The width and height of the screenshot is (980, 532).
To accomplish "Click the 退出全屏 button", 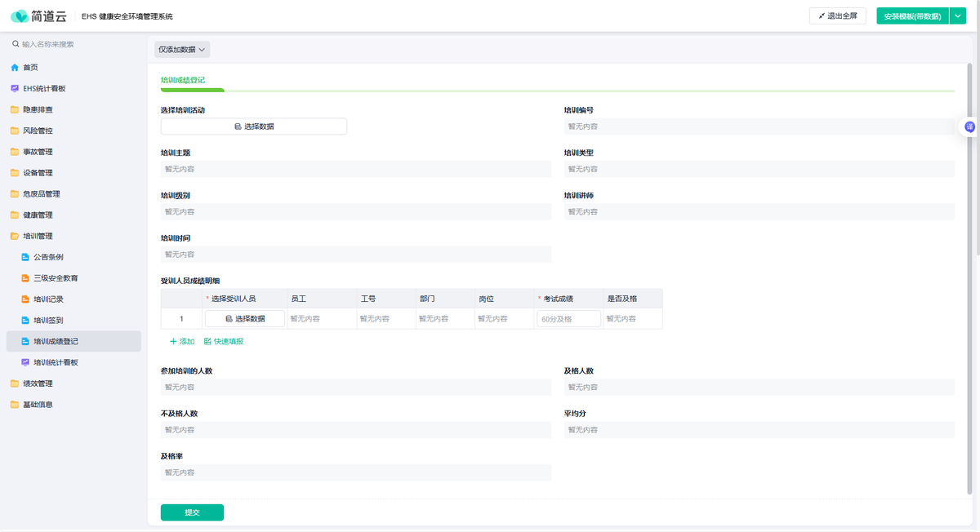I will tap(838, 16).
